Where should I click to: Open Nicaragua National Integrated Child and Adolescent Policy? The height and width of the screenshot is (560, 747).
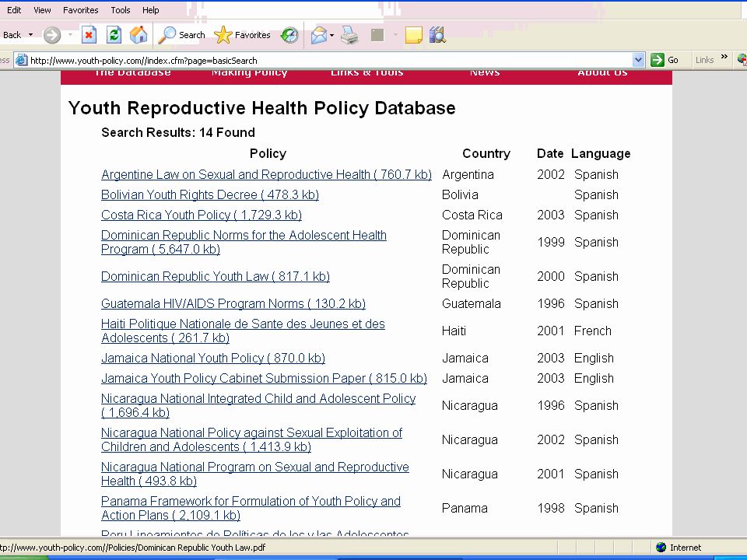click(258, 405)
